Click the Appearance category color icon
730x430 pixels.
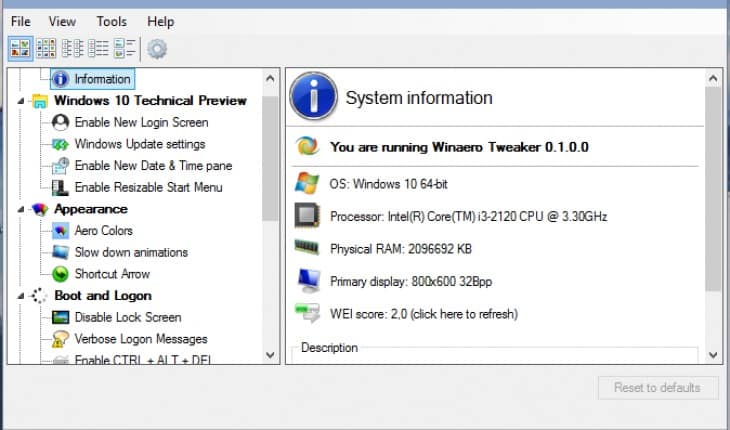click(x=40, y=209)
